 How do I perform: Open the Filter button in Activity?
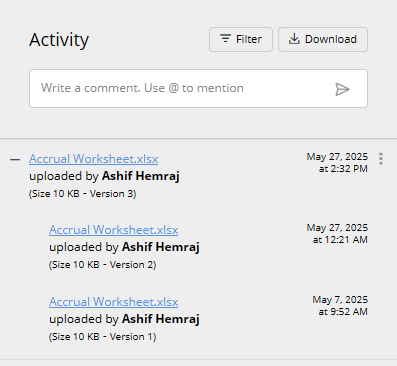click(241, 39)
